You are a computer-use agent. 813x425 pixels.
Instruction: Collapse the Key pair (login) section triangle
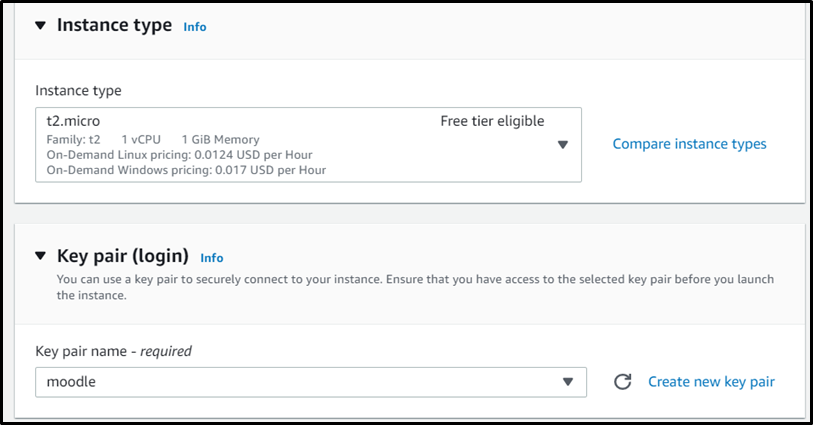pos(41,256)
